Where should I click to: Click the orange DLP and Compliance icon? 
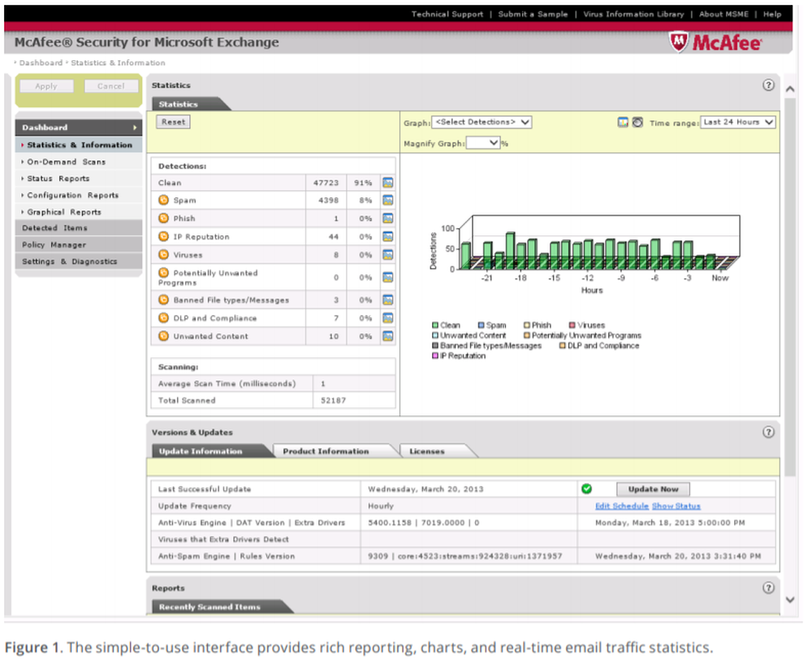tap(164, 317)
